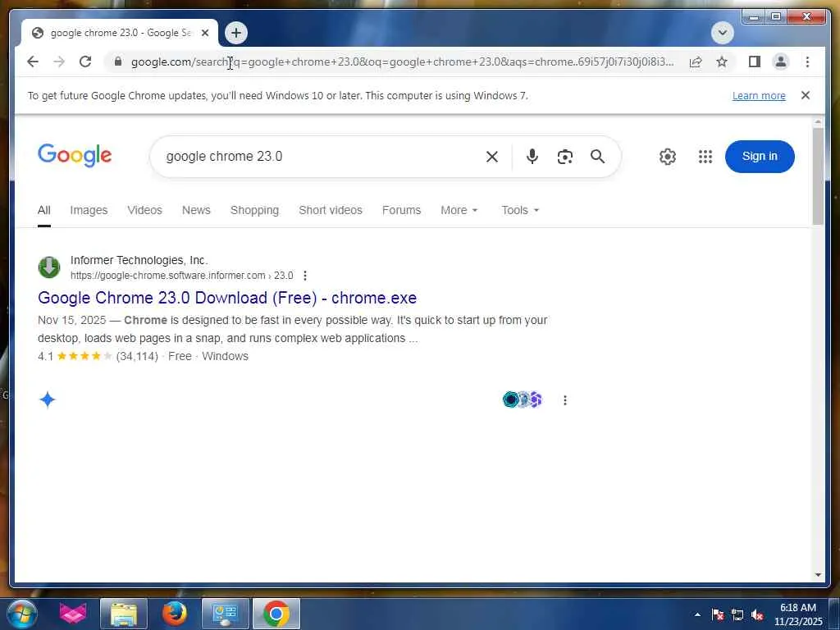Share this page icon in the address bar
The height and width of the screenshot is (630, 840).
coord(696,62)
